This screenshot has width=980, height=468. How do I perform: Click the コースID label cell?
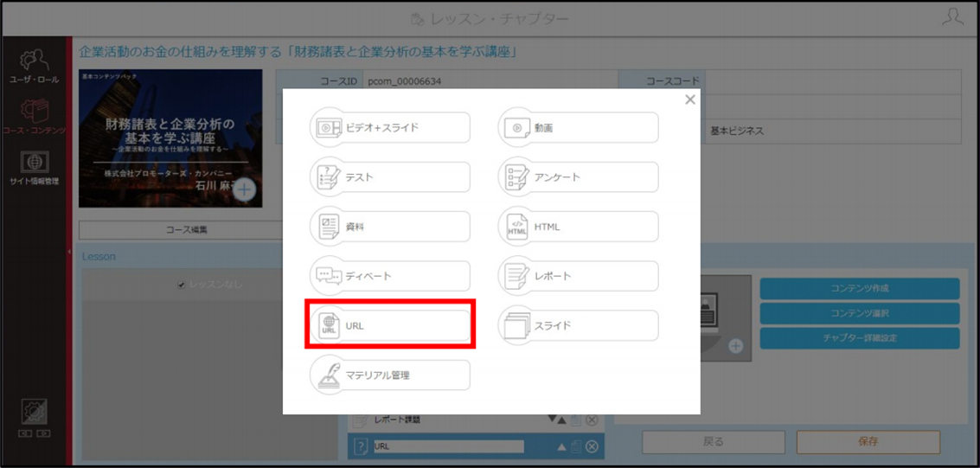319,81
